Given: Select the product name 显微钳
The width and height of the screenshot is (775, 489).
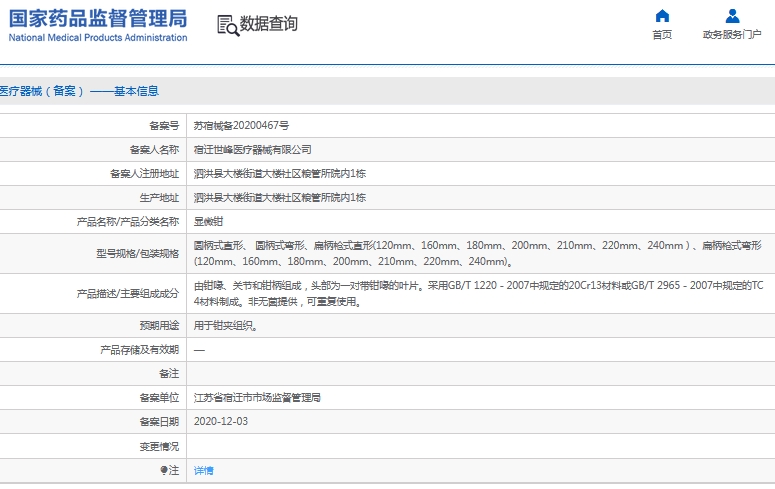Looking at the screenshot, I should (x=208, y=222).
